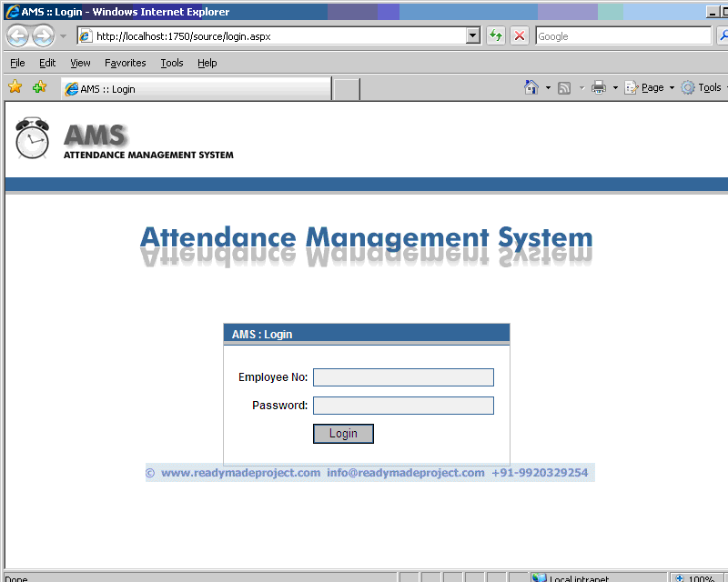Click the Print icon
This screenshot has height=582, width=728.
pos(599,87)
